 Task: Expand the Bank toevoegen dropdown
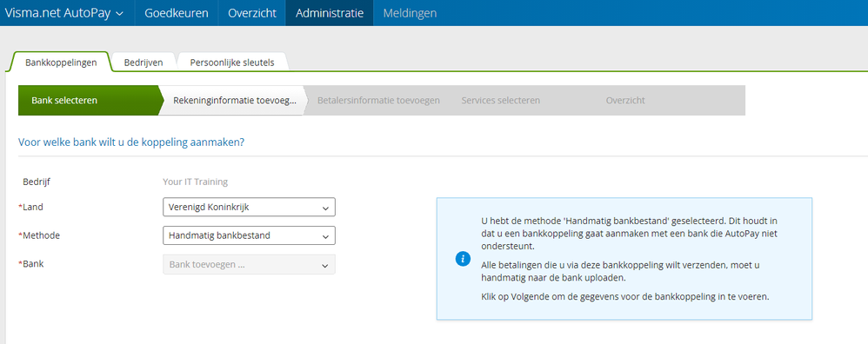(x=249, y=264)
